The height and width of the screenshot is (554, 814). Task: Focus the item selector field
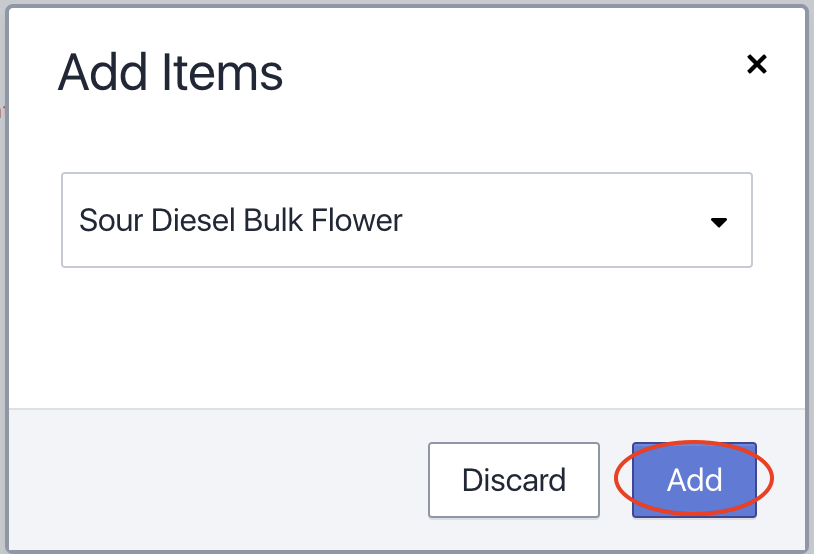pyautogui.click(x=406, y=221)
